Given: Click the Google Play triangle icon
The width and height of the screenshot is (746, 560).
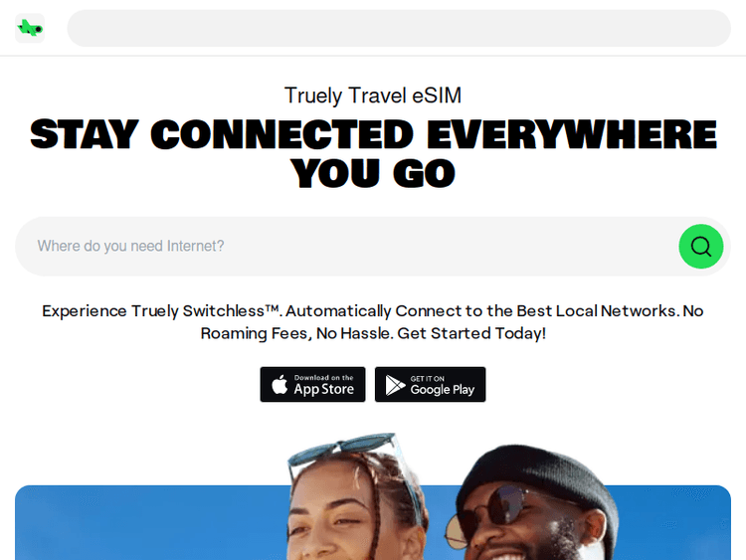Looking at the screenshot, I should tap(395, 385).
